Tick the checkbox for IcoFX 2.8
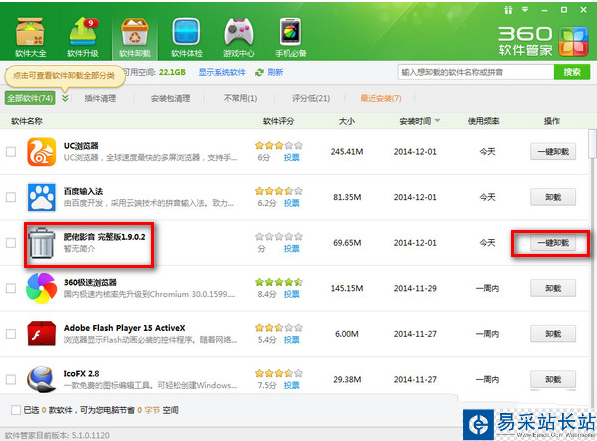 tap(11, 379)
